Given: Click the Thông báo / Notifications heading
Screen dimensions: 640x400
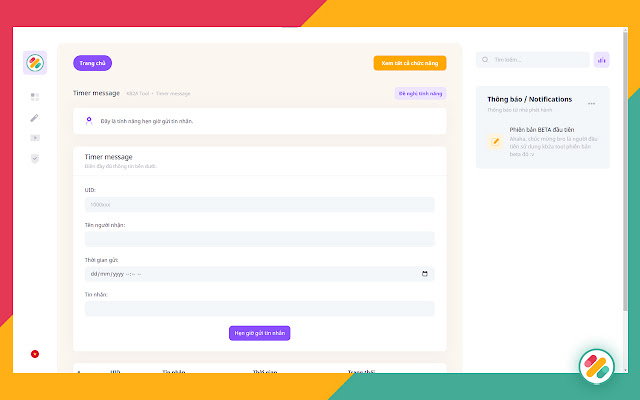Looking at the screenshot, I should [529, 99].
